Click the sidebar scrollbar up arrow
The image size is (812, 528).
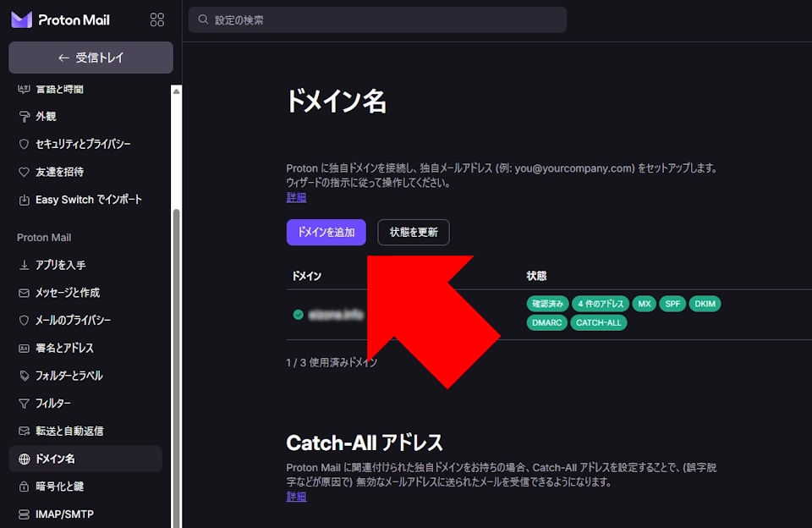click(x=176, y=91)
